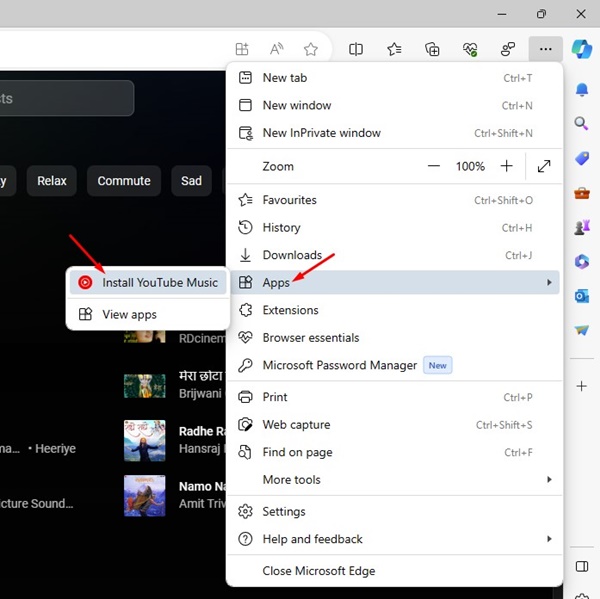Screen dimensions: 600x599
Task: Open Games chess sidebar icon
Action: pyautogui.click(x=582, y=227)
